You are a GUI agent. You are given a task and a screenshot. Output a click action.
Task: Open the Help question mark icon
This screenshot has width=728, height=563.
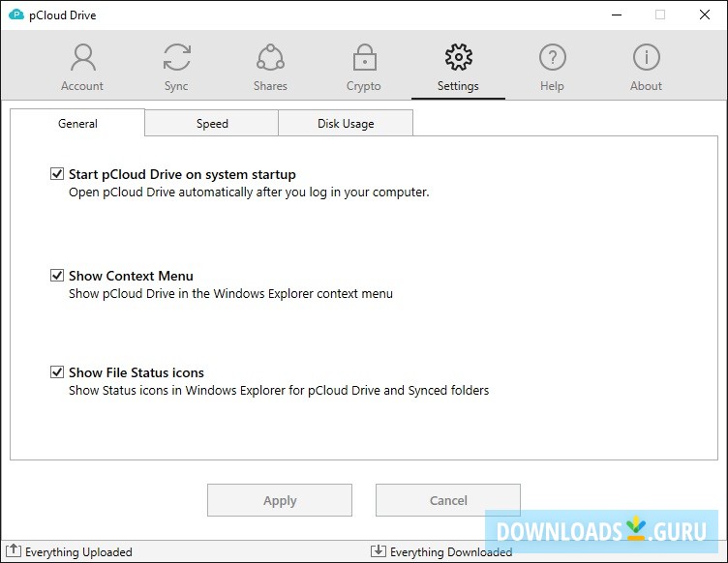[x=552, y=57]
